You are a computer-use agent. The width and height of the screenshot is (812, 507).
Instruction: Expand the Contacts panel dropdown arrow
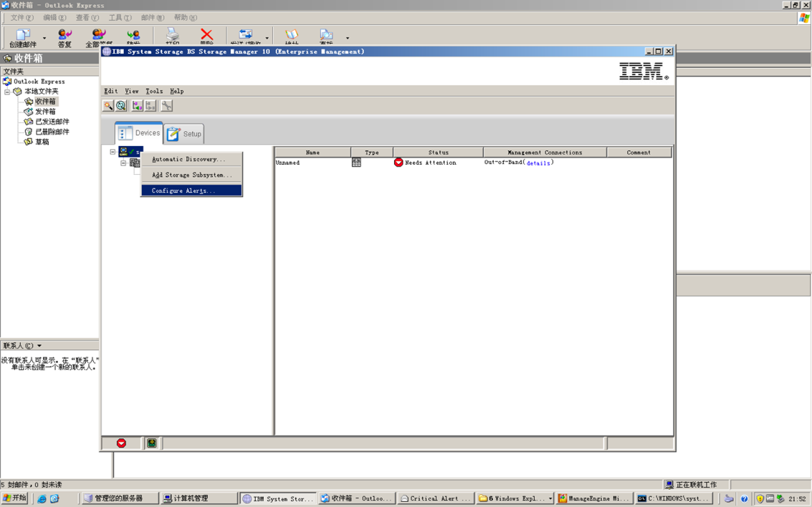click(39, 346)
